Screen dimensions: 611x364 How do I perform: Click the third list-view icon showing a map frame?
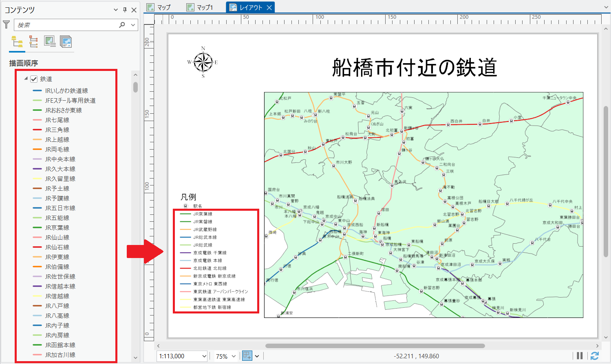tap(50, 42)
